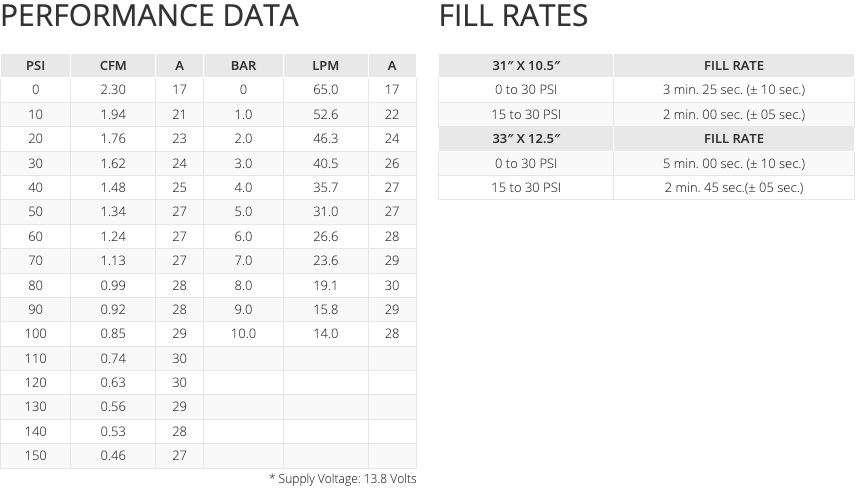This screenshot has height=492, width=862.
Task: Click the 0.46 CFM value cell
Action: pyautogui.click(x=113, y=456)
